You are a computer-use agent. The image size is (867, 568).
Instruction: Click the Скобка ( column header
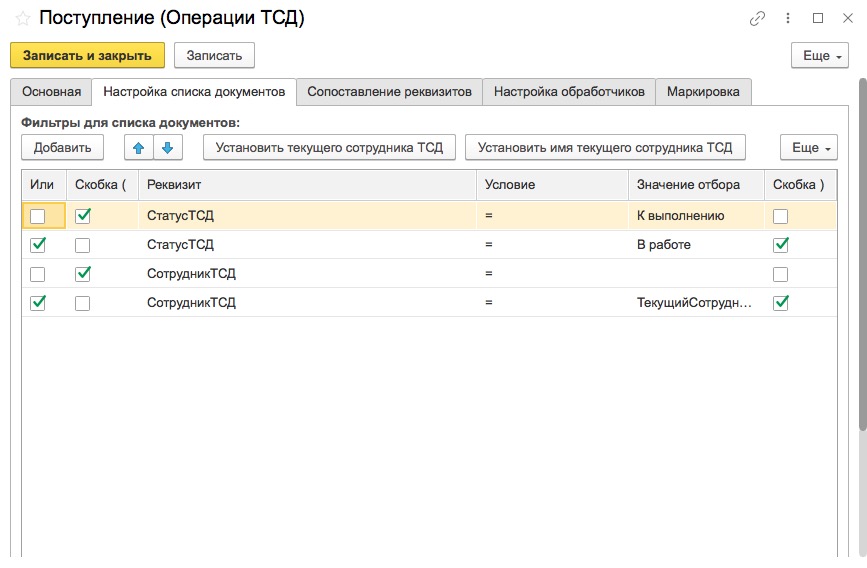point(102,185)
